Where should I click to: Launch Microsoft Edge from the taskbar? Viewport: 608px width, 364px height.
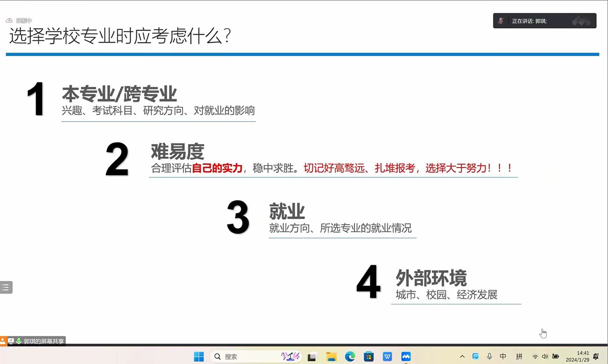pyautogui.click(x=350, y=357)
